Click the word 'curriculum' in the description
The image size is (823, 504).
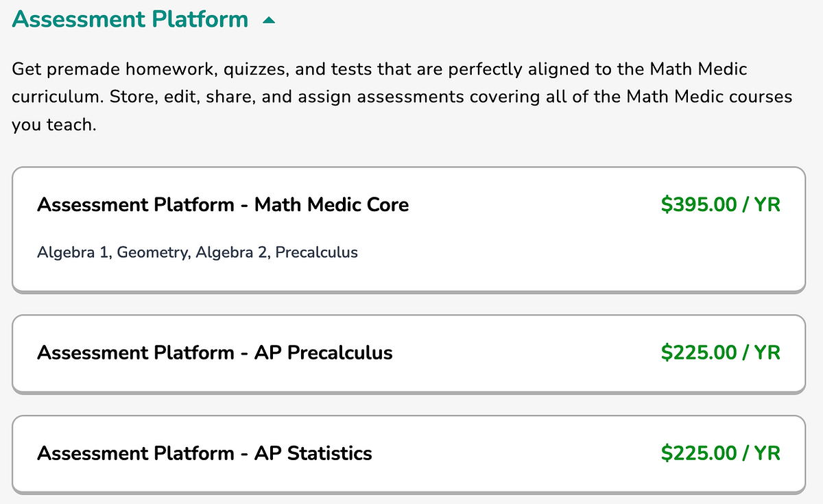coord(56,97)
